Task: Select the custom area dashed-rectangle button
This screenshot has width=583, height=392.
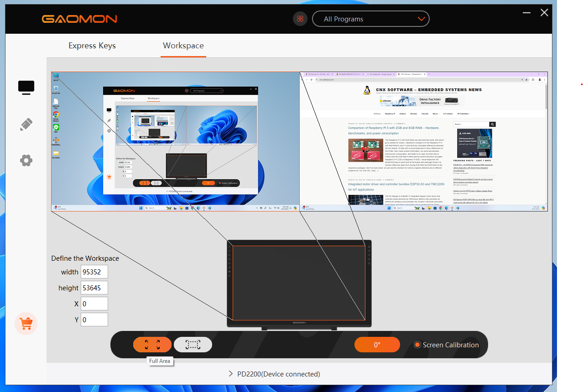Action: click(193, 345)
